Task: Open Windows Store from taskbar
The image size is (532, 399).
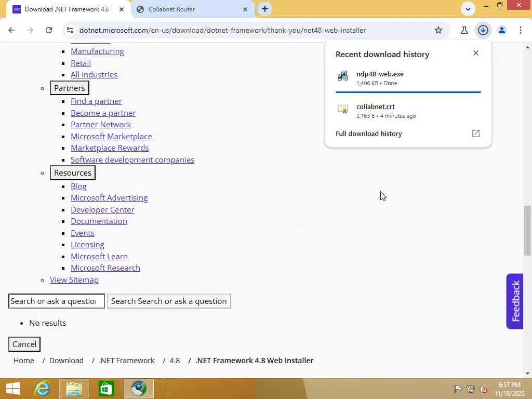Action: [x=106, y=389]
